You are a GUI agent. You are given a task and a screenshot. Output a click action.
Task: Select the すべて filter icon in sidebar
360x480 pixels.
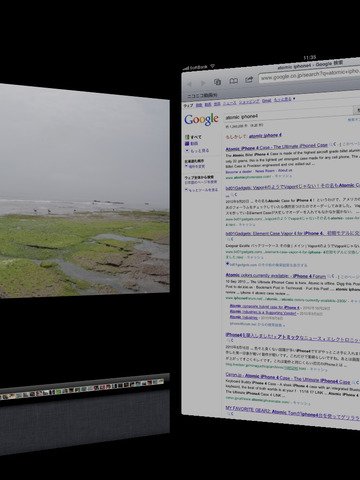[x=187, y=137]
